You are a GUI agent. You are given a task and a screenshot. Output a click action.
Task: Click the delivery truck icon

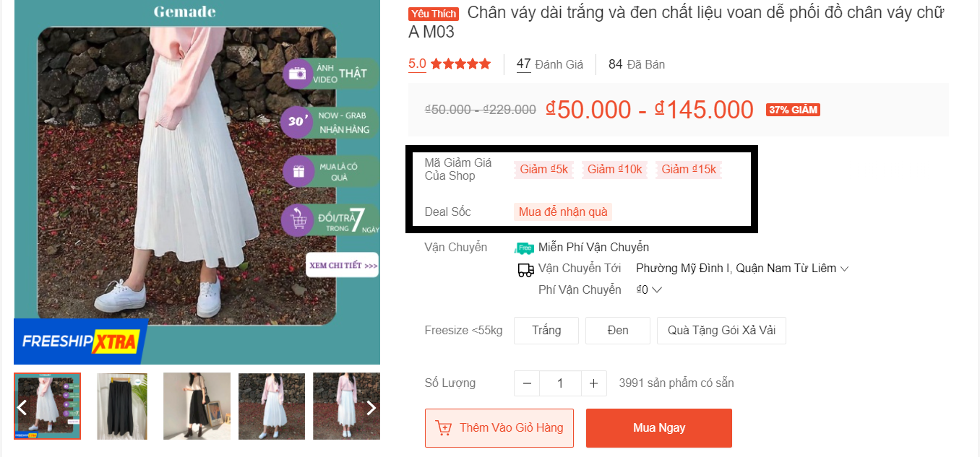(x=525, y=270)
